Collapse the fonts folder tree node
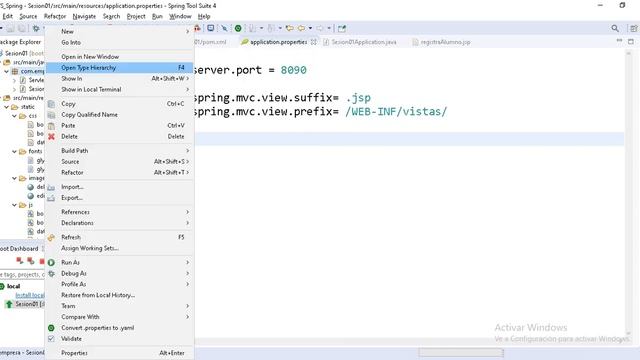640x360 pixels. pyautogui.click(x=14, y=151)
